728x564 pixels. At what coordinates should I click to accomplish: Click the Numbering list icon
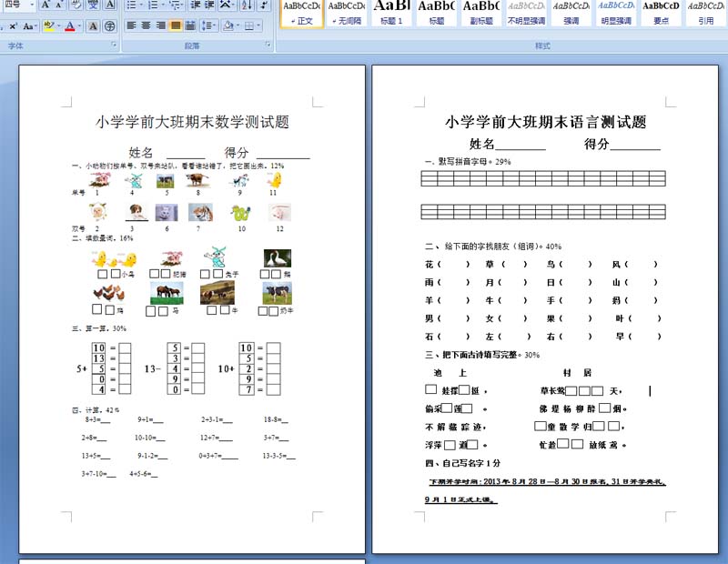tap(153, 5)
